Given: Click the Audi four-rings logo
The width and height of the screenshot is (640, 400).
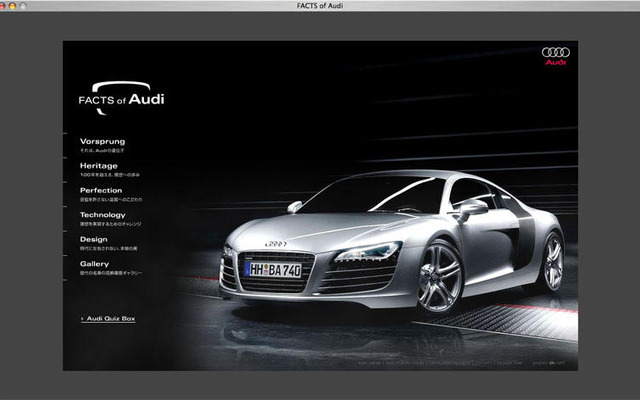Looking at the screenshot, I should [556, 56].
